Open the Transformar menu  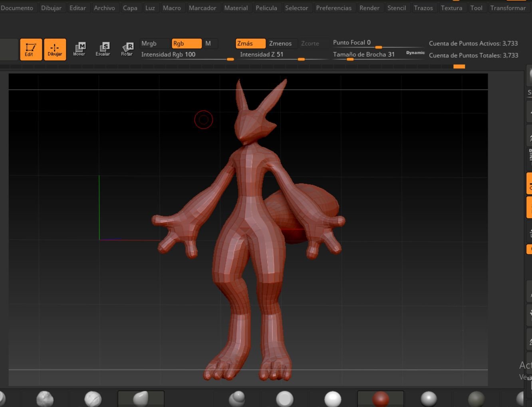pos(508,8)
